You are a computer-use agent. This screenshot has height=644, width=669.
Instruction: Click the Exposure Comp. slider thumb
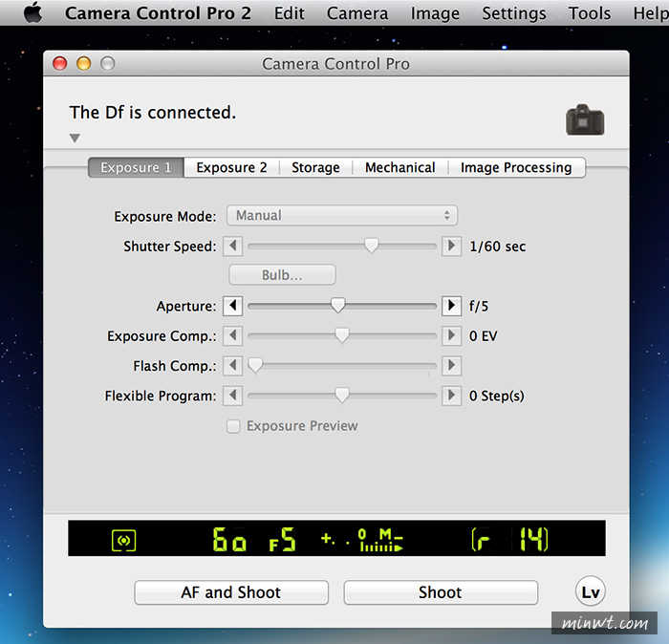pos(342,335)
